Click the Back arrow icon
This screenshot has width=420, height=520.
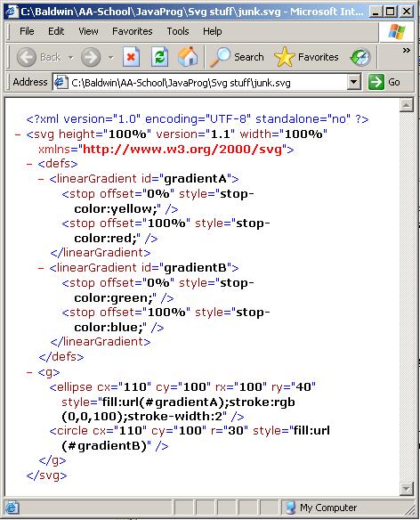pyautogui.click(x=26, y=57)
